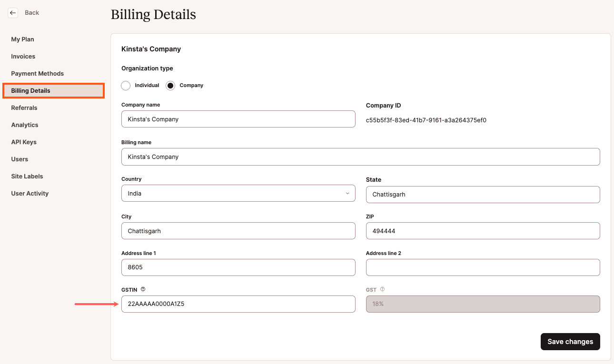Open My Plan in sidebar
The height and width of the screenshot is (364, 614).
(x=22, y=39)
